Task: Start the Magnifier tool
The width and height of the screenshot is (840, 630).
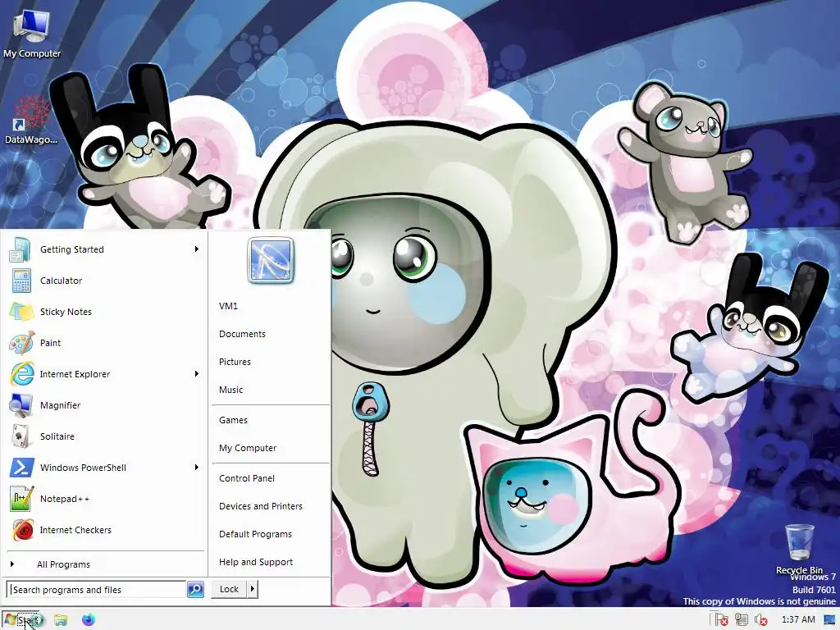Action: pyautogui.click(x=104, y=405)
